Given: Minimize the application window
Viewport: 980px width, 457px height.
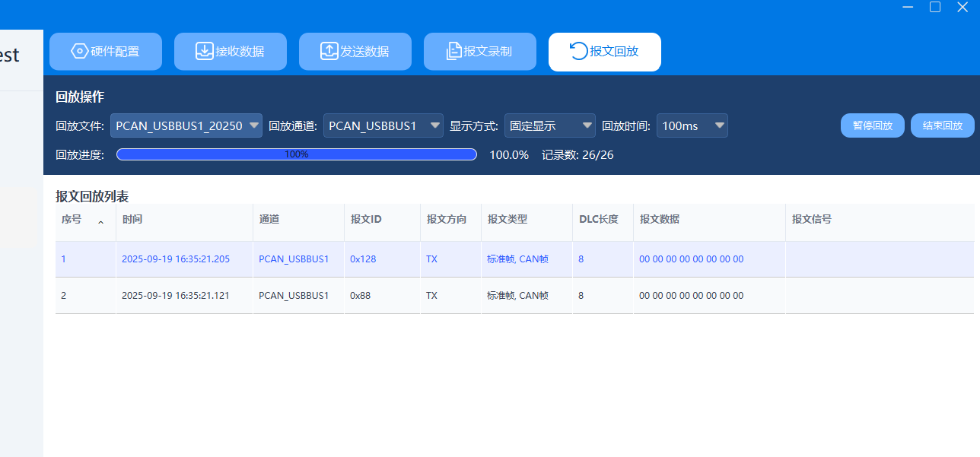Looking at the screenshot, I should click(908, 7).
